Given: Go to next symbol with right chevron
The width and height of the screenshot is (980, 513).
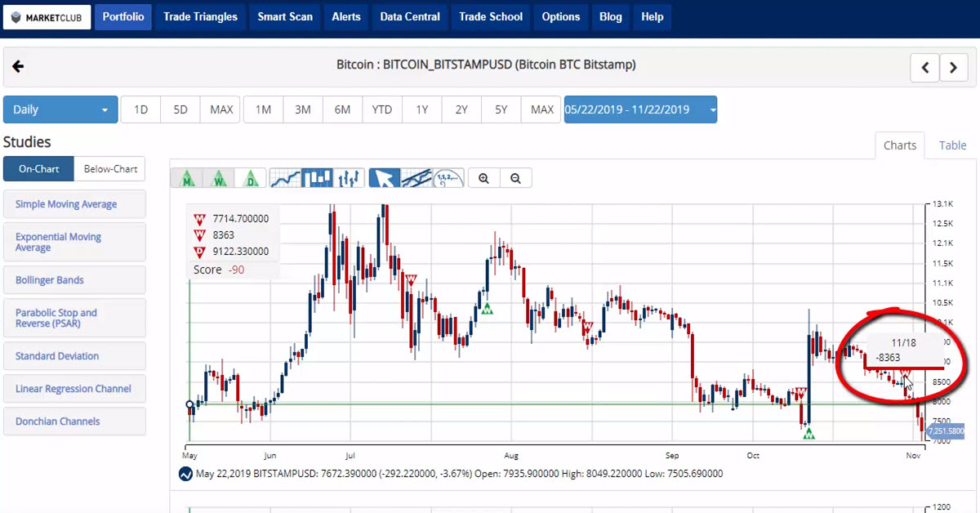Looking at the screenshot, I should click(953, 69).
